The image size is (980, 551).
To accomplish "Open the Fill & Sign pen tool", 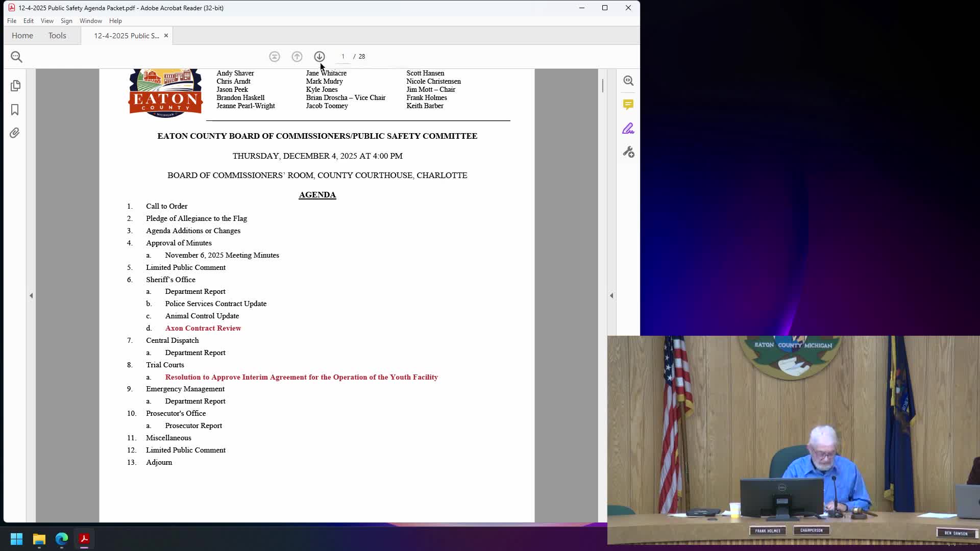I will pos(628,129).
